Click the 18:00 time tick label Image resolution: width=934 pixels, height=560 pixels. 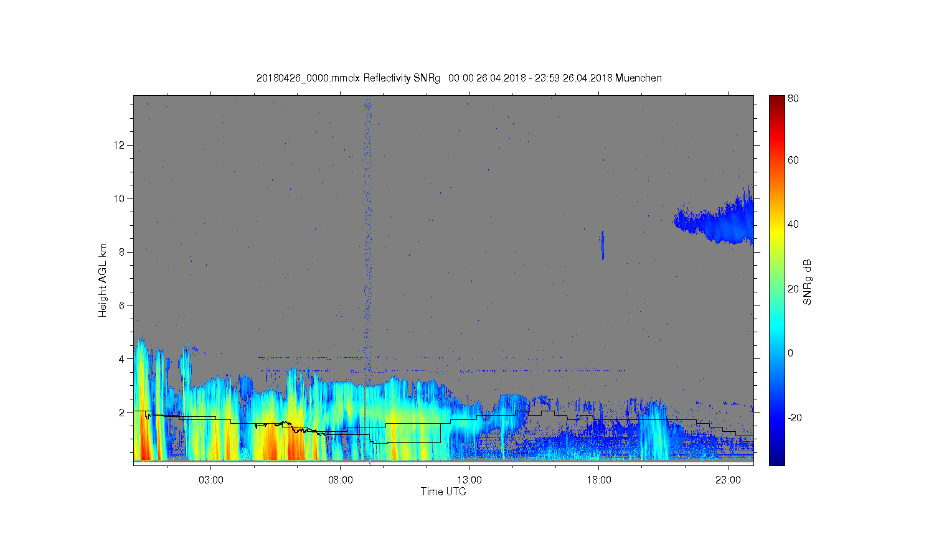[x=599, y=480]
